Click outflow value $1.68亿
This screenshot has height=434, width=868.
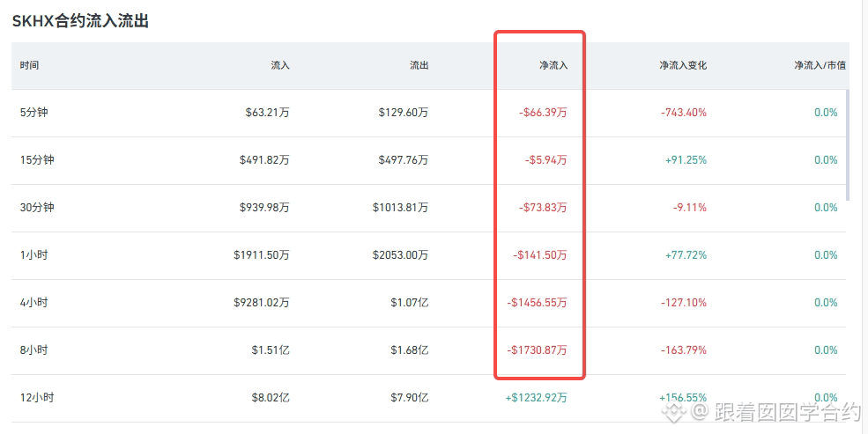click(410, 350)
